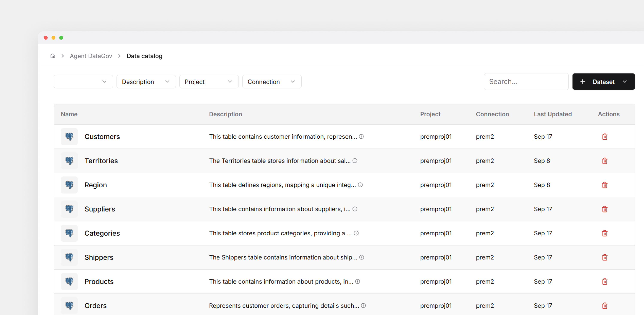Click the chevron arrow on the Dataset button
This screenshot has width=644, height=315.
tap(624, 82)
